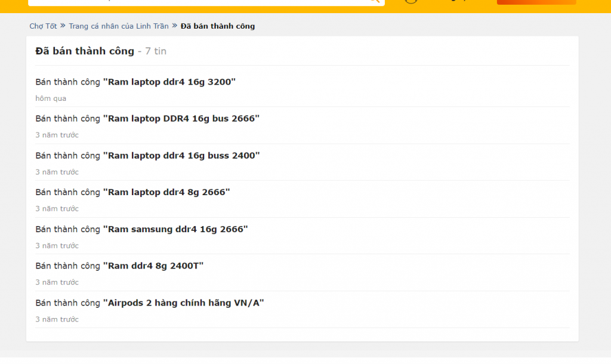Click the "Đã bán thành công - 7 tin" heading

coord(100,51)
